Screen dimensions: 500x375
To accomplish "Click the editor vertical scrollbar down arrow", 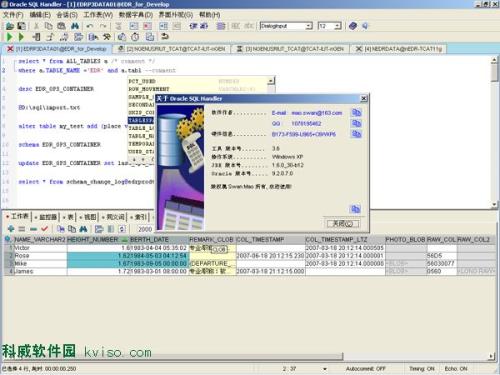I will (x=494, y=204).
